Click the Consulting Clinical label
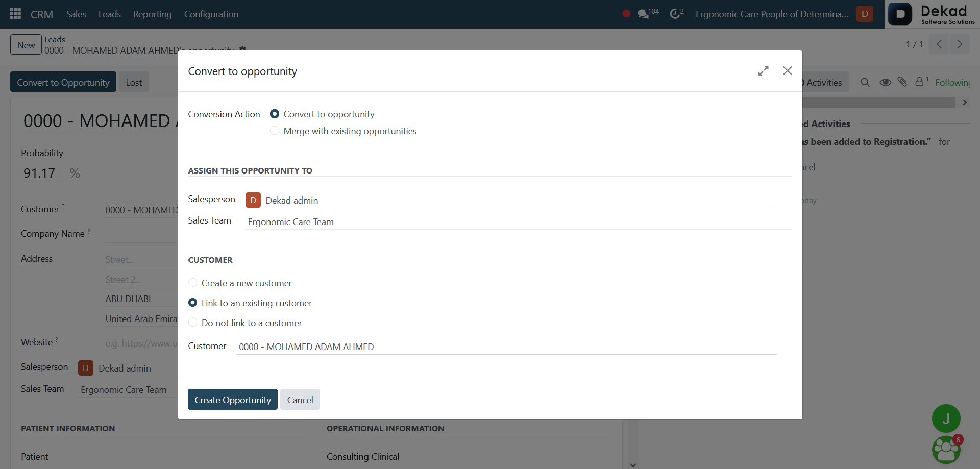980x469 pixels. (x=363, y=456)
